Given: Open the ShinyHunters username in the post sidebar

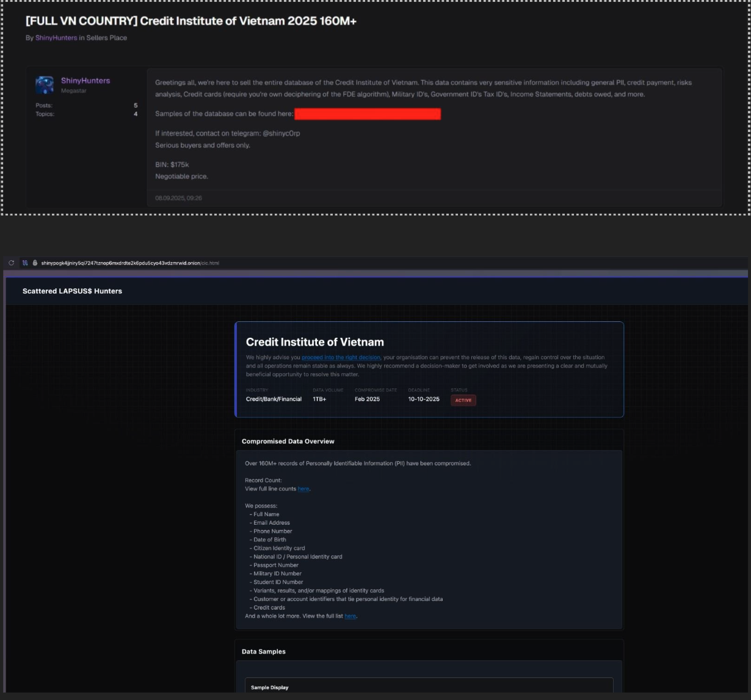Looking at the screenshot, I should click(85, 81).
